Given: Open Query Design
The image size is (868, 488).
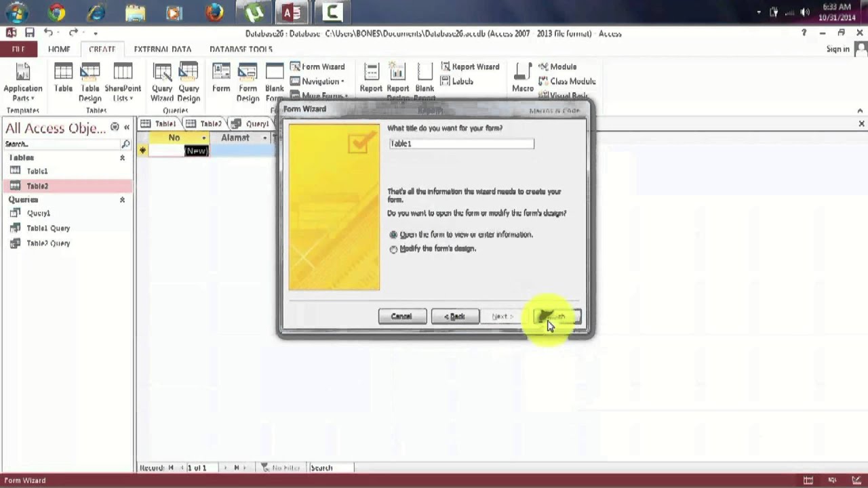Looking at the screenshot, I should (x=189, y=83).
